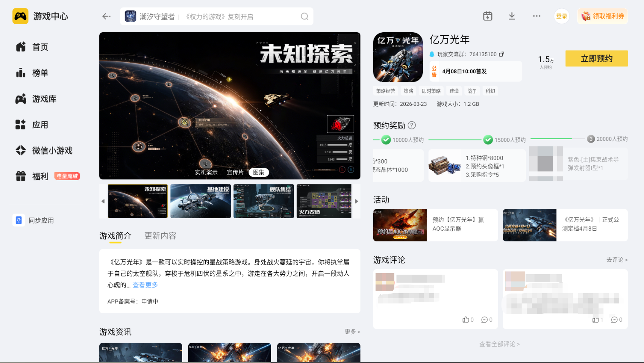Click the main 未知探索 preview image

click(230, 106)
